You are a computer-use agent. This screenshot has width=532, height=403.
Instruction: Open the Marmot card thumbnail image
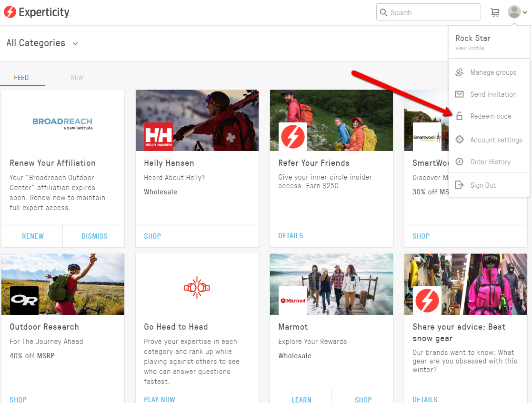(x=331, y=284)
